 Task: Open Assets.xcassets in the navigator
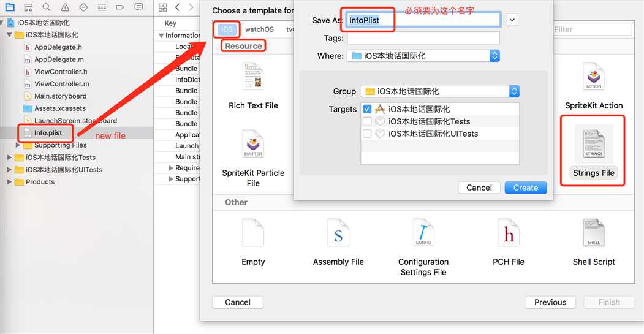(59, 108)
